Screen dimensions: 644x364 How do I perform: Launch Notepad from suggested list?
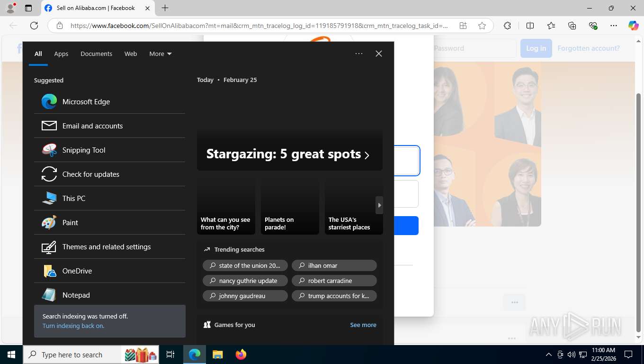pos(109,295)
